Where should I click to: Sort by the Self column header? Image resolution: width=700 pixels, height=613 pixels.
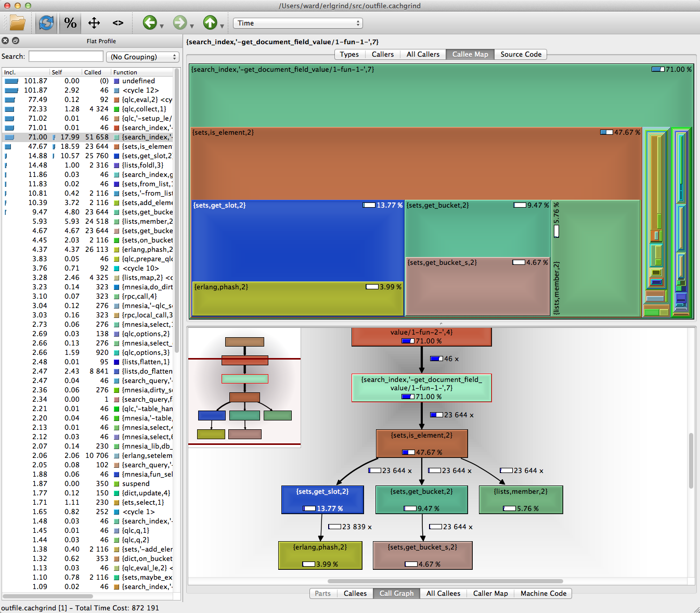(x=66, y=72)
